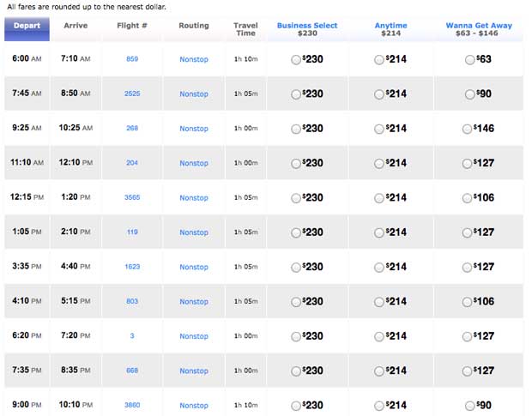Select Business Select fare for 6:00 AM flight
This screenshot has width=532, height=416.
pos(296,60)
